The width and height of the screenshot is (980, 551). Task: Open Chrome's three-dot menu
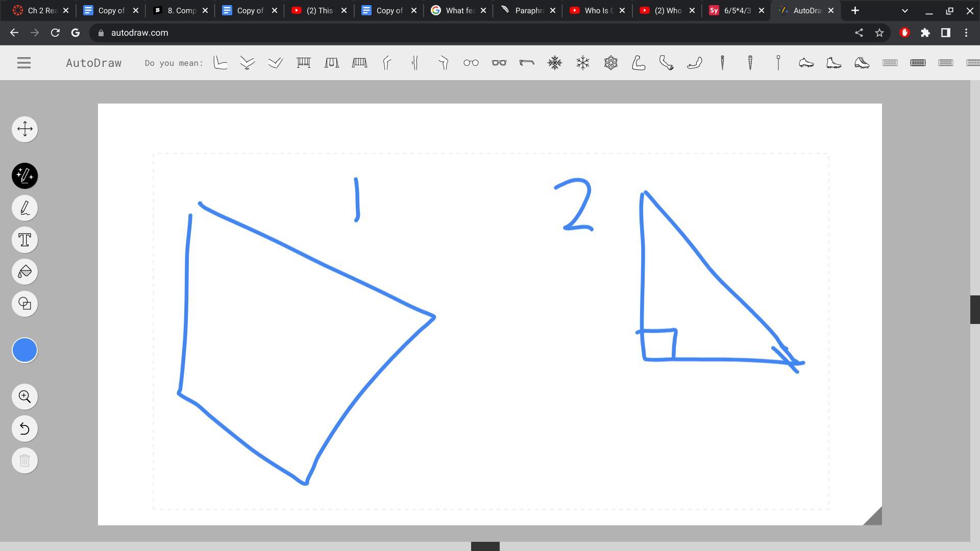pyautogui.click(x=966, y=33)
